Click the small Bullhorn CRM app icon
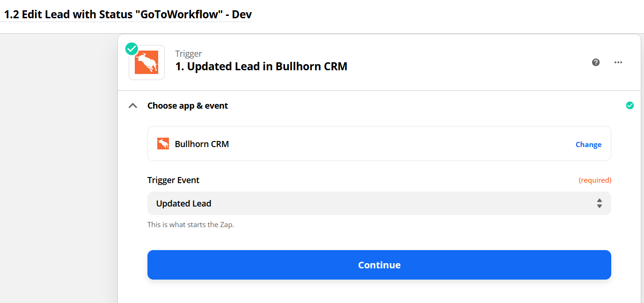644x303 pixels. 163,144
